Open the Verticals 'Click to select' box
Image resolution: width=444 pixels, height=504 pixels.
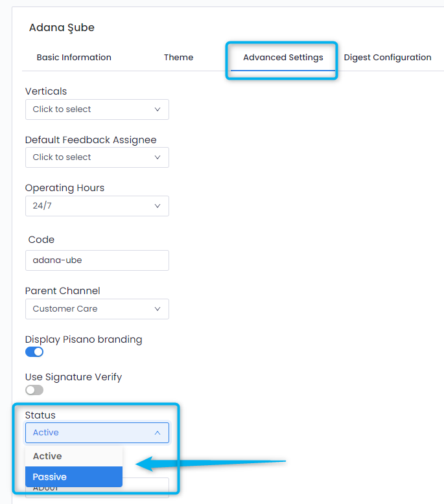91,109
